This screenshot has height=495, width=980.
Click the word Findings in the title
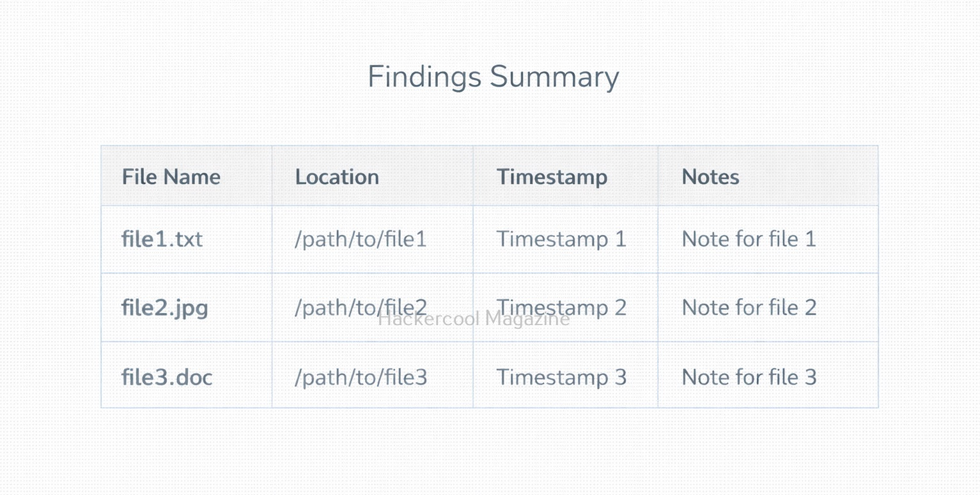click(424, 77)
